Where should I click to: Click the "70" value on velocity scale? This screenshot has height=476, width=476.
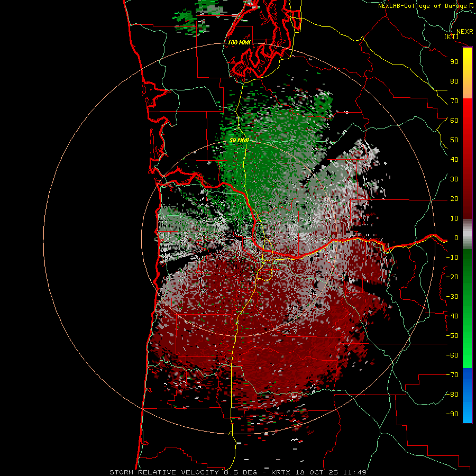(454, 101)
